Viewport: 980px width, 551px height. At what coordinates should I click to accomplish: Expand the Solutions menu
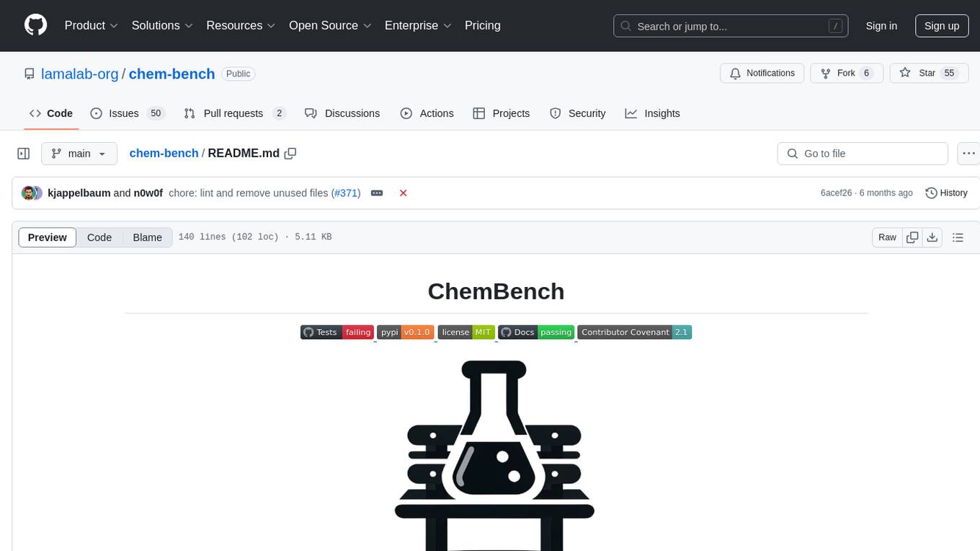tap(162, 25)
